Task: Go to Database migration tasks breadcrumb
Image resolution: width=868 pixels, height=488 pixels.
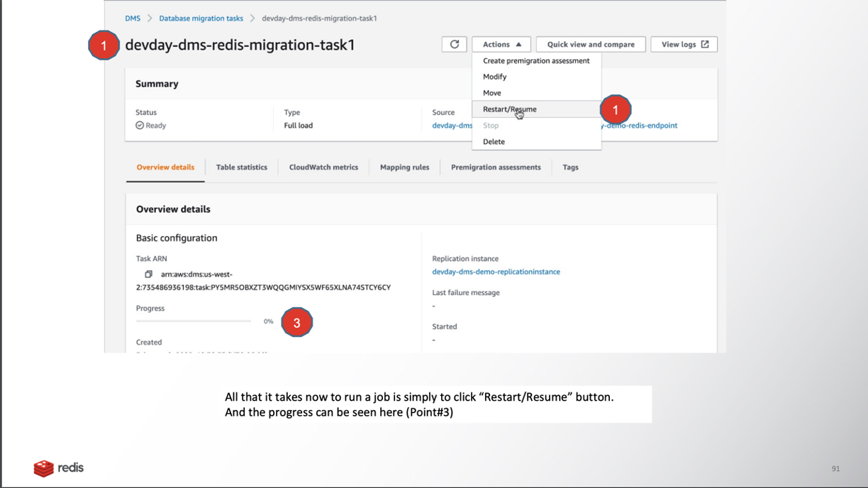Action: [201, 18]
